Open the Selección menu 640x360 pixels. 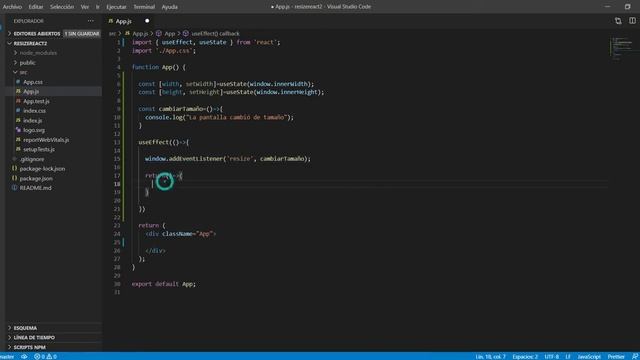click(62, 7)
